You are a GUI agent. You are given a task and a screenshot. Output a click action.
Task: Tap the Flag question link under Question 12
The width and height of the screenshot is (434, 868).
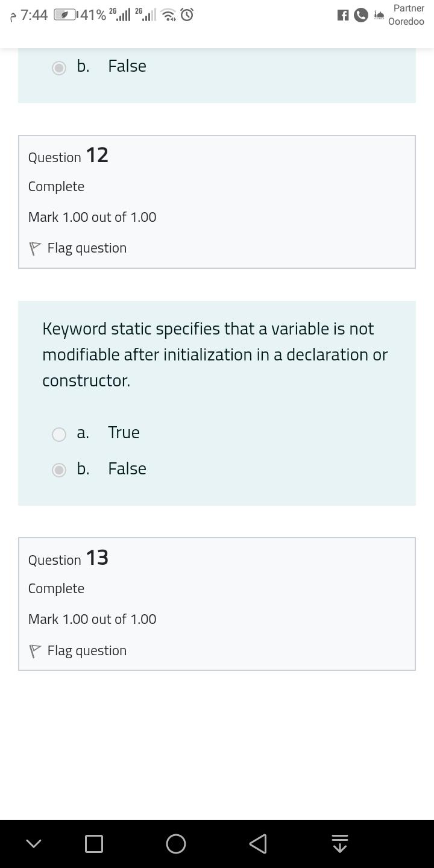click(87, 248)
